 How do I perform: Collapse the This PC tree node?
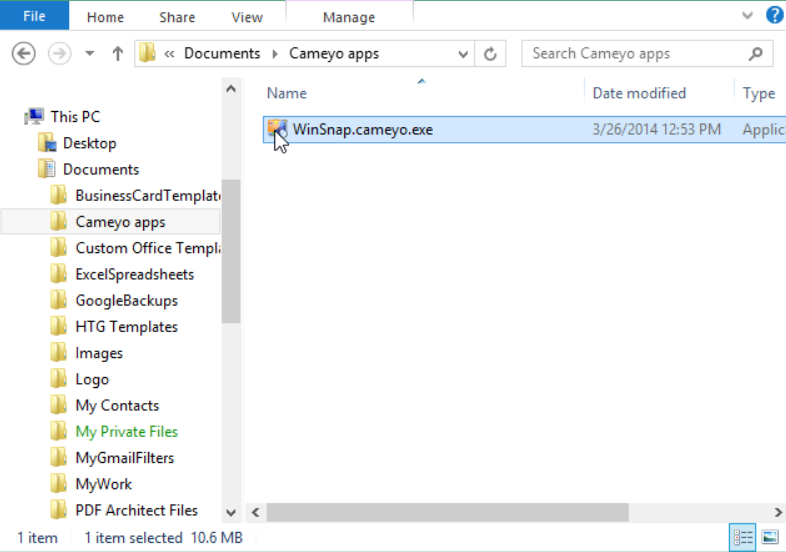point(14,117)
